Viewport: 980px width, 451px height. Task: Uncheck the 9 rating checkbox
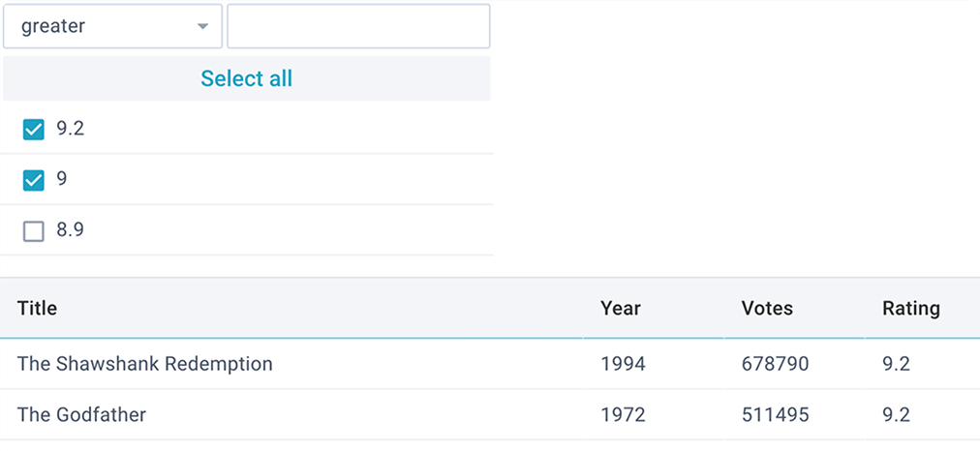click(x=34, y=180)
